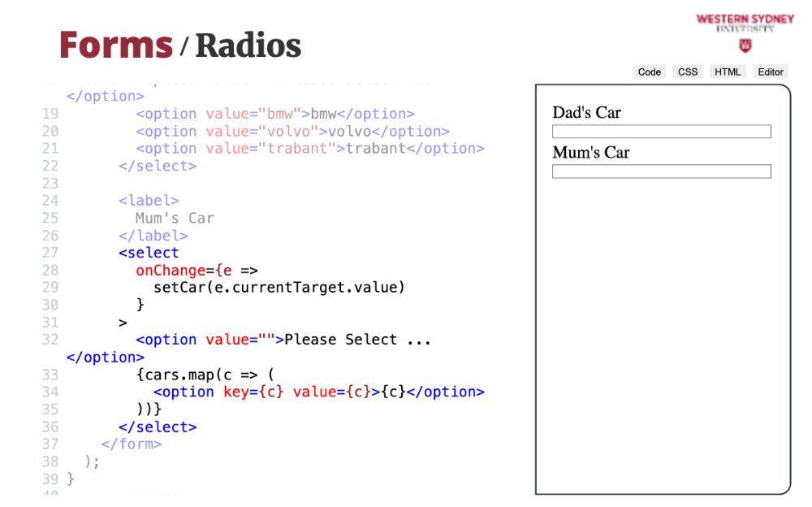
Task: Open the Dad's Car dropdown
Action: click(661, 132)
